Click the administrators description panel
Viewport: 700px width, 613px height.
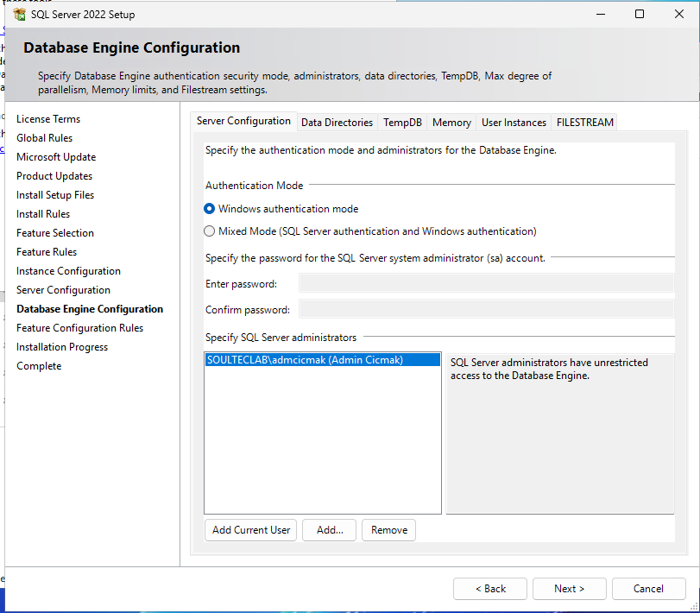pyautogui.click(x=560, y=433)
